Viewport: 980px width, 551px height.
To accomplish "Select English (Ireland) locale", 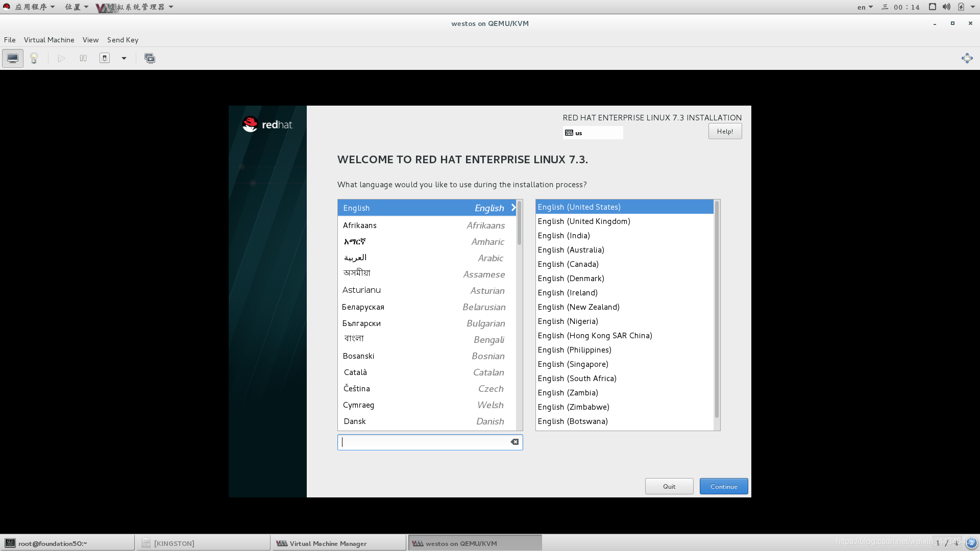I will (x=624, y=292).
